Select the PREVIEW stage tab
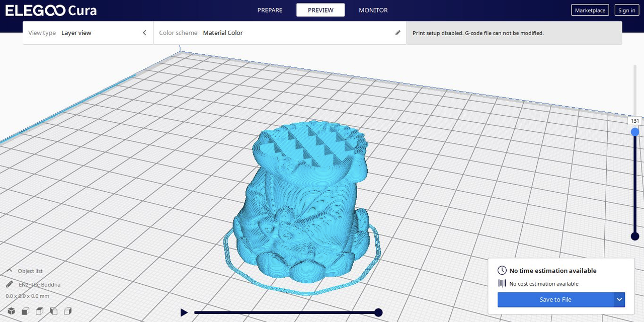Screen dimensions: 644x322 pos(320,10)
